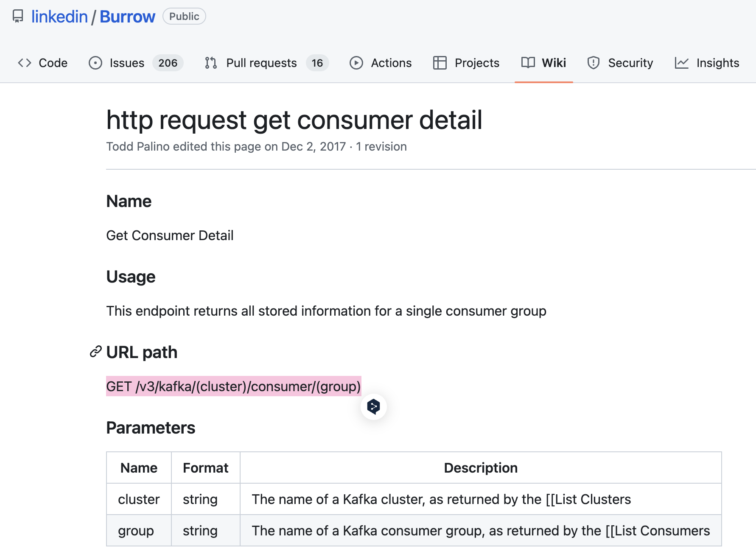The height and width of the screenshot is (560, 756).
Task: Click the 206 issues counter badge
Action: point(168,63)
